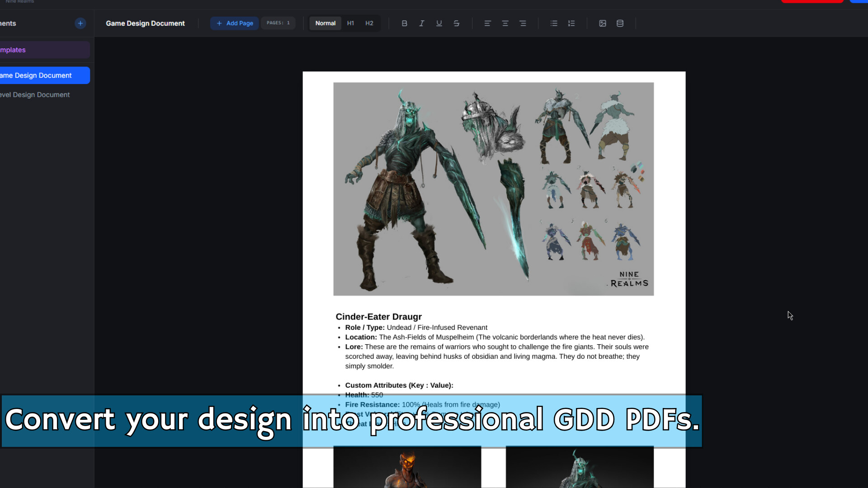Toggle underline formatting
The height and width of the screenshot is (488, 868).
coord(439,23)
